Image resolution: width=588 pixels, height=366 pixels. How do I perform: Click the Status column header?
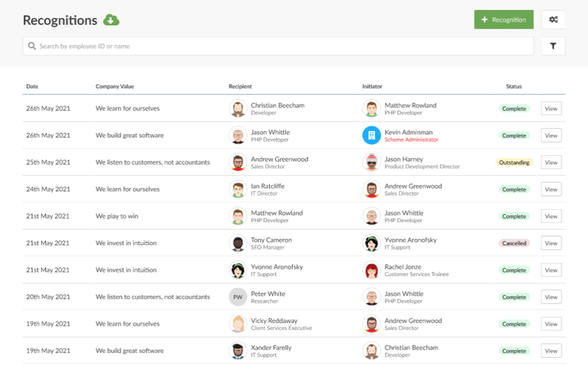[x=514, y=86]
